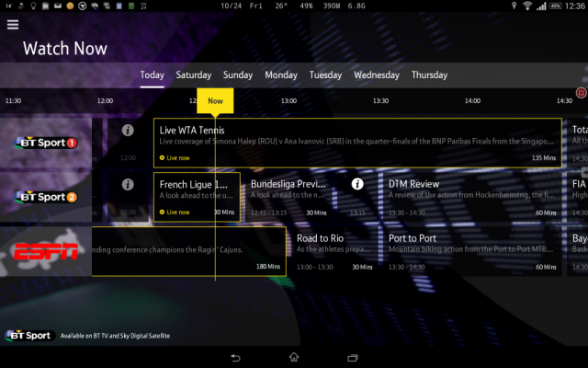
Task: Tap the 13:00 time on timeline
Action: click(x=288, y=100)
